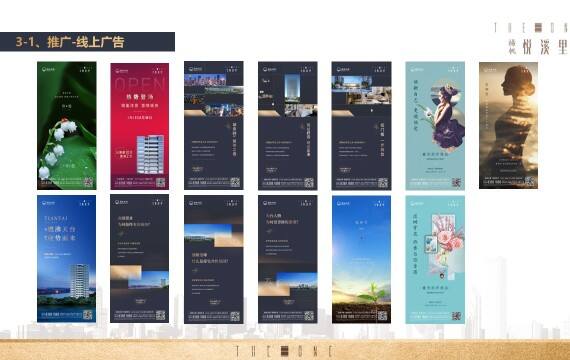Click the QR code on the blue TIANTAI poster
The image size is (570, 360).
pyautogui.click(x=88, y=315)
